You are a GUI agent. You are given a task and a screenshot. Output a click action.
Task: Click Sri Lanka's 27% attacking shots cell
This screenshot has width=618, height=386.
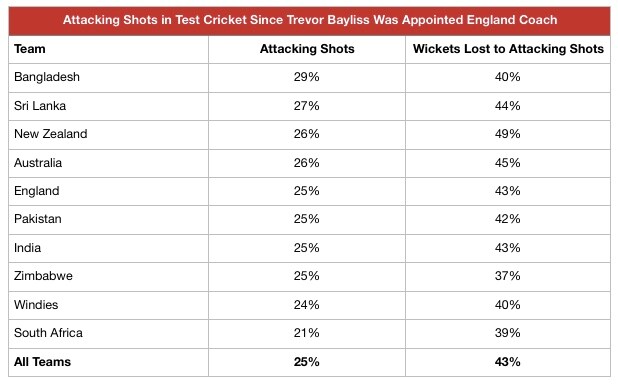(307, 106)
